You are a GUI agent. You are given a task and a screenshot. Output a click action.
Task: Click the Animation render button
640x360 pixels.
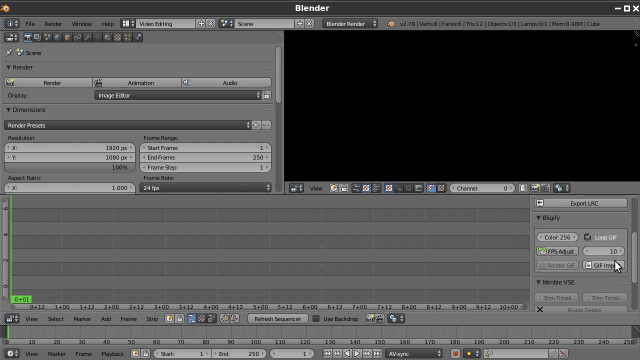coord(137,82)
